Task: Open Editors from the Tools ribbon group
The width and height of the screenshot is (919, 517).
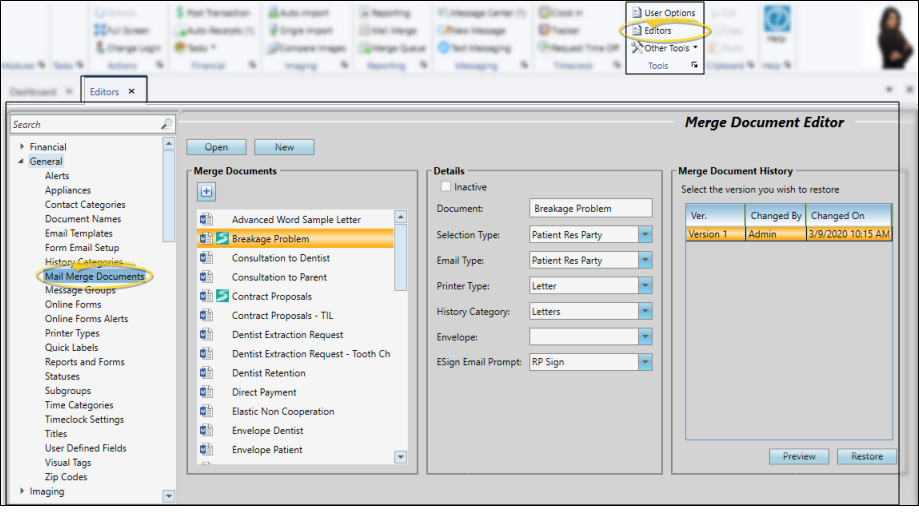Action: (x=657, y=31)
